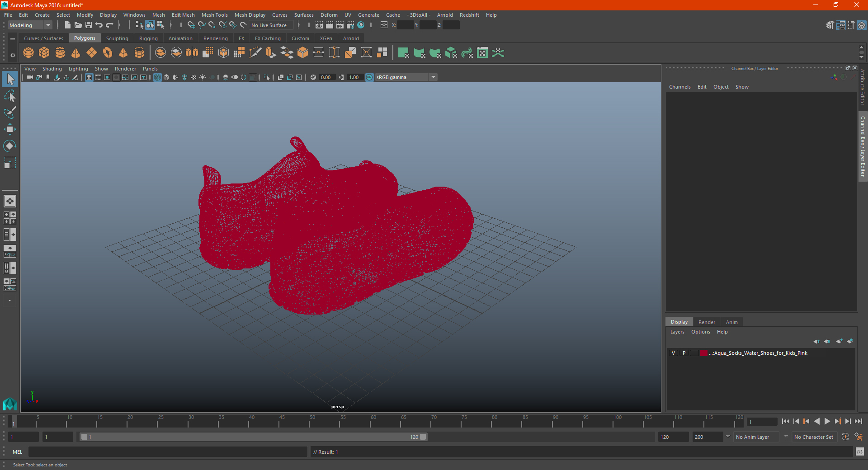
Task: Click the Extrude shelf icon
Action: click(271, 53)
